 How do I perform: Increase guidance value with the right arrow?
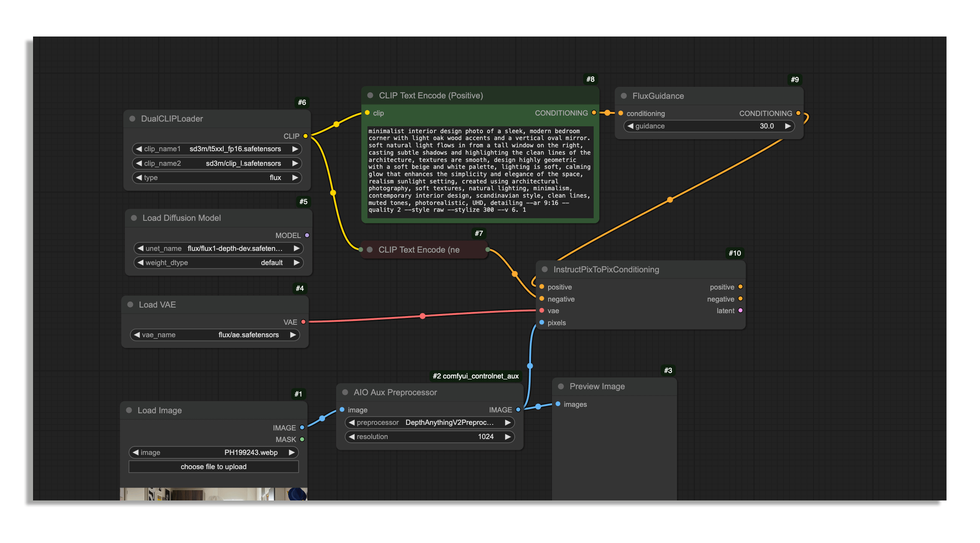[x=788, y=126]
